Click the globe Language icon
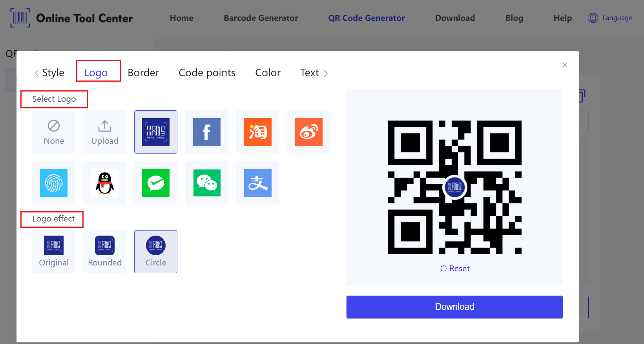This screenshot has height=344, width=644. [x=593, y=18]
